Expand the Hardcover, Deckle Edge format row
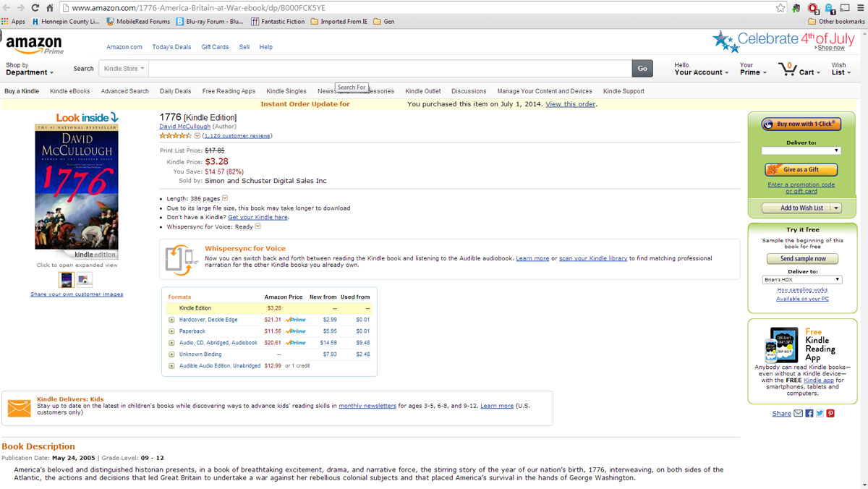 tap(171, 320)
